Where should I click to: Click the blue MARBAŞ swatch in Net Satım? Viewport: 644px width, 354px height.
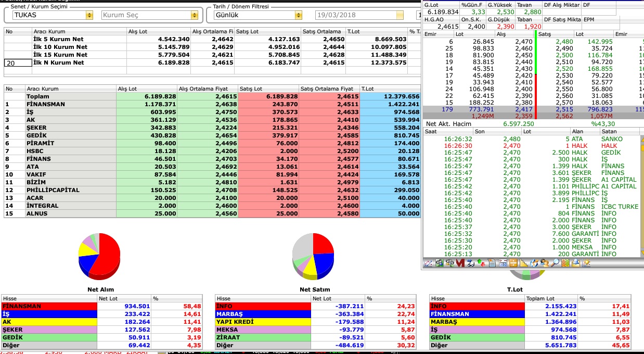coord(263,314)
